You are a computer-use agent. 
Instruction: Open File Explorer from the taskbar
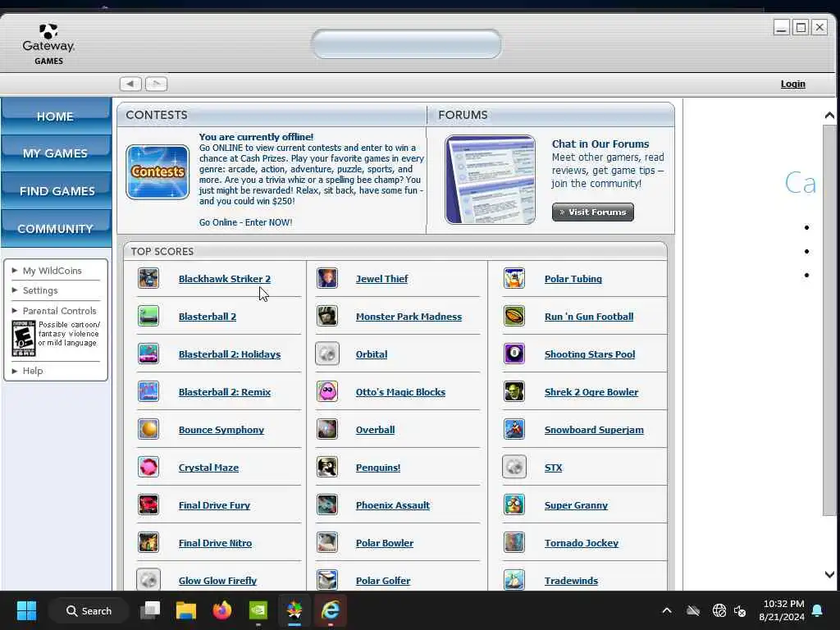point(186,610)
